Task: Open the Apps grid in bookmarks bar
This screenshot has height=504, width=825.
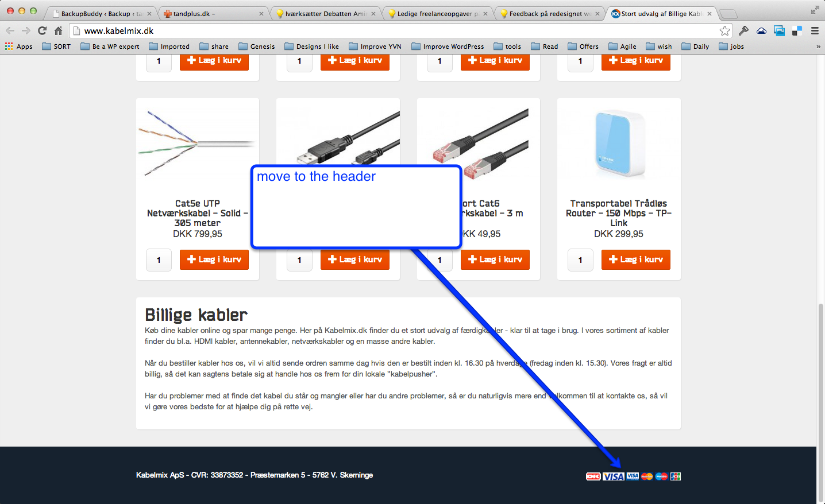Action: tap(19, 46)
